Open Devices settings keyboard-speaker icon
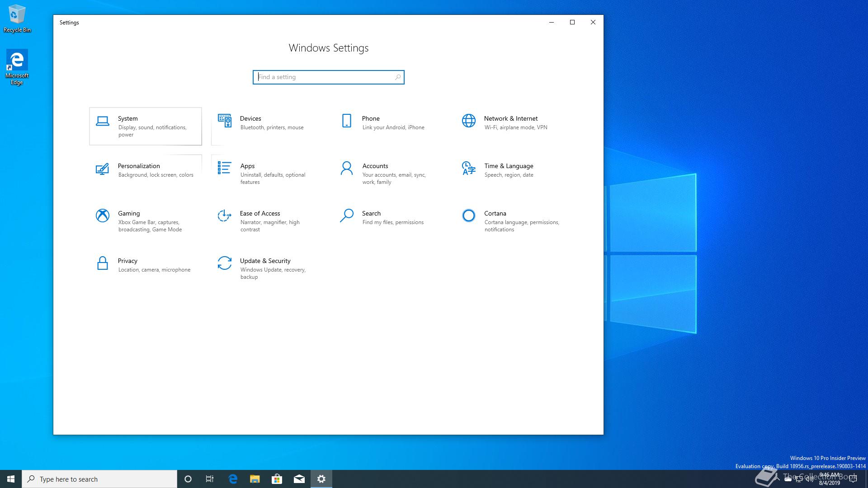 coord(225,121)
